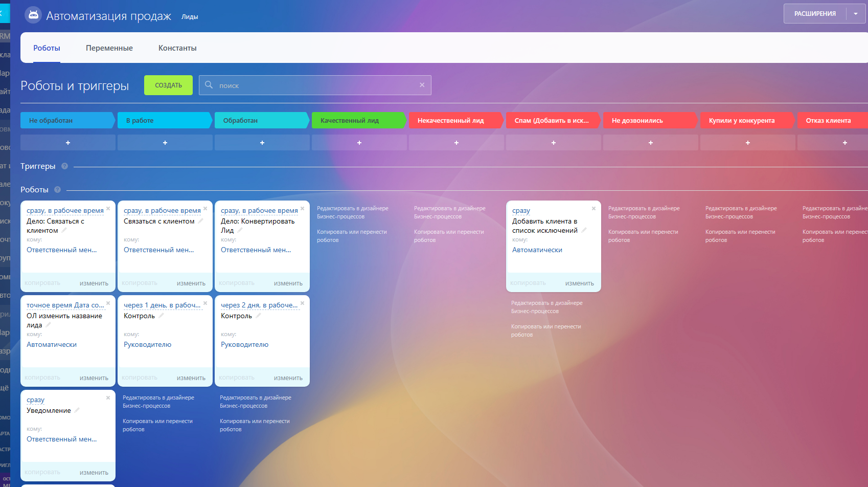Change the точное время Дата delay setting
Screen dimensions: 868x487
coord(65,305)
